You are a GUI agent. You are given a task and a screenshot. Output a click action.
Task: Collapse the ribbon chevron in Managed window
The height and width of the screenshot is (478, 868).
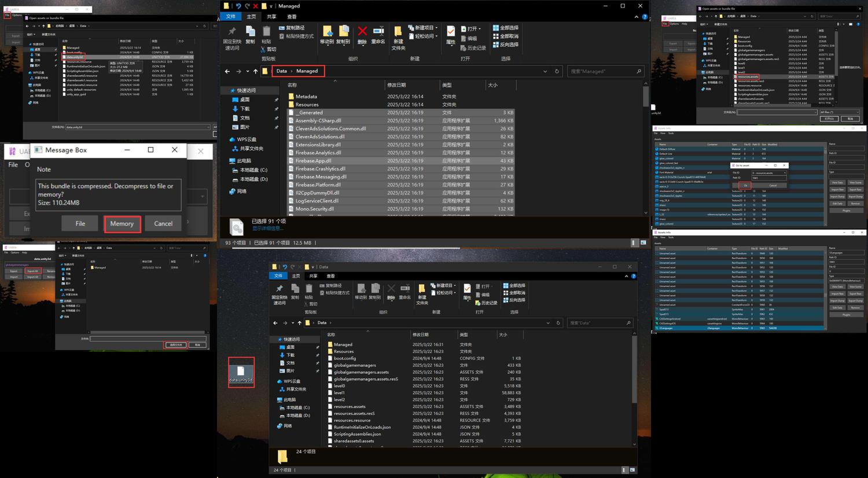(635, 17)
